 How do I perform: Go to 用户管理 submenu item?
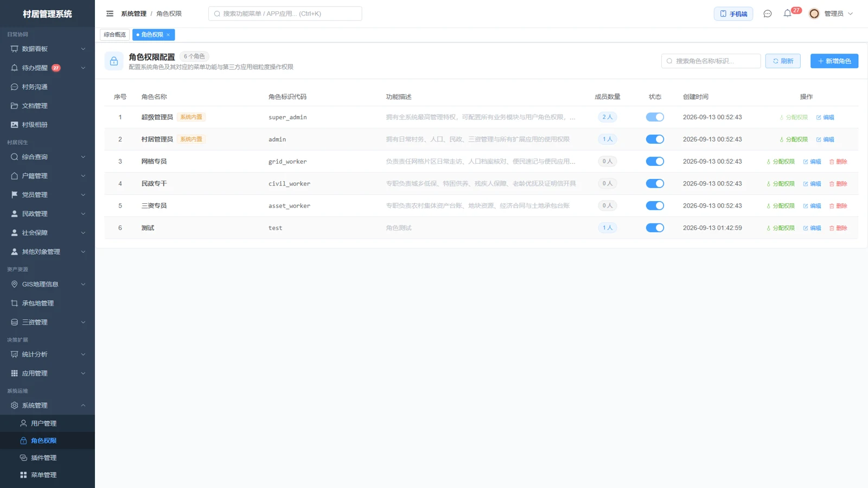[x=48, y=423]
